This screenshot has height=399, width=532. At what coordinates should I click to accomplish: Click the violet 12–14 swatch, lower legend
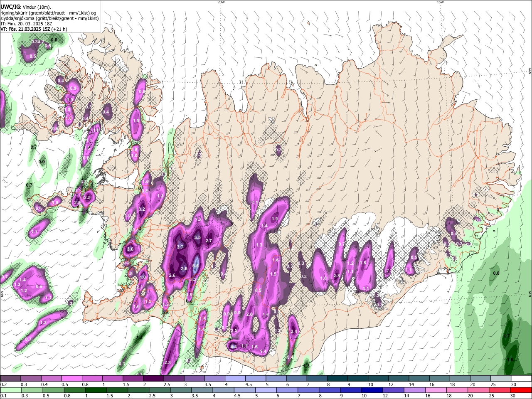pos(394,390)
